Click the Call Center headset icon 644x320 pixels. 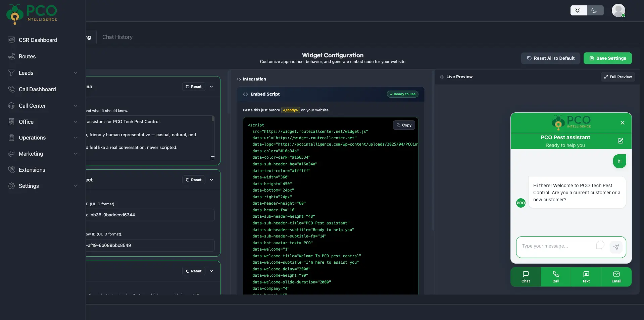coord(11,106)
